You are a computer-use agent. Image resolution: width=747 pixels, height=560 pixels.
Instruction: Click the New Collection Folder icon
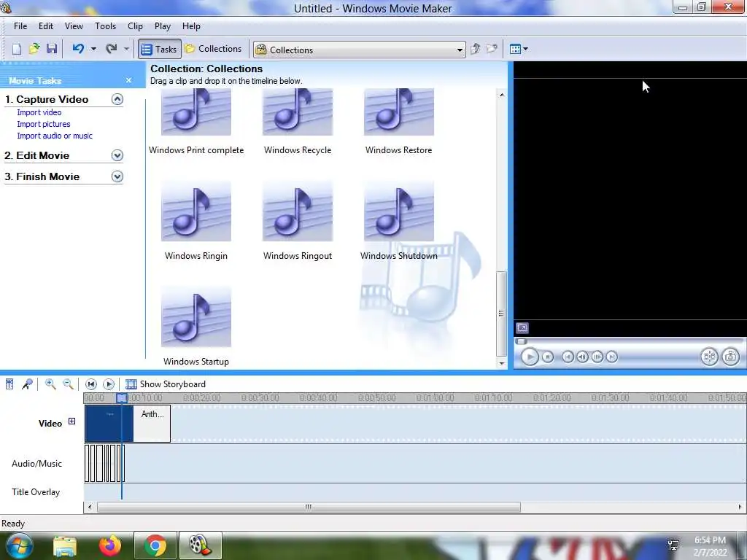[x=492, y=49]
